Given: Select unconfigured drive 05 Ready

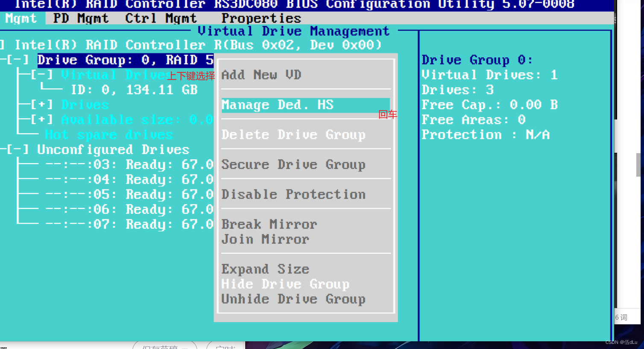Looking at the screenshot, I should 129,195.
